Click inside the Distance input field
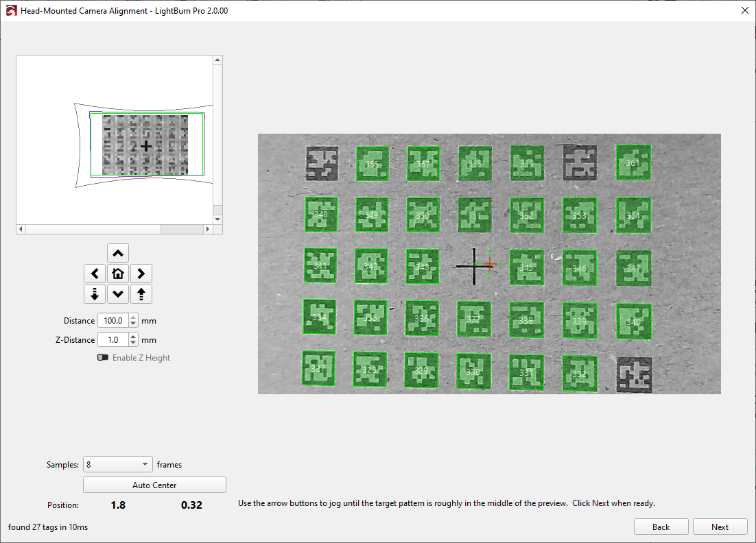Image resolution: width=756 pixels, height=543 pixels. pos(113,321)
